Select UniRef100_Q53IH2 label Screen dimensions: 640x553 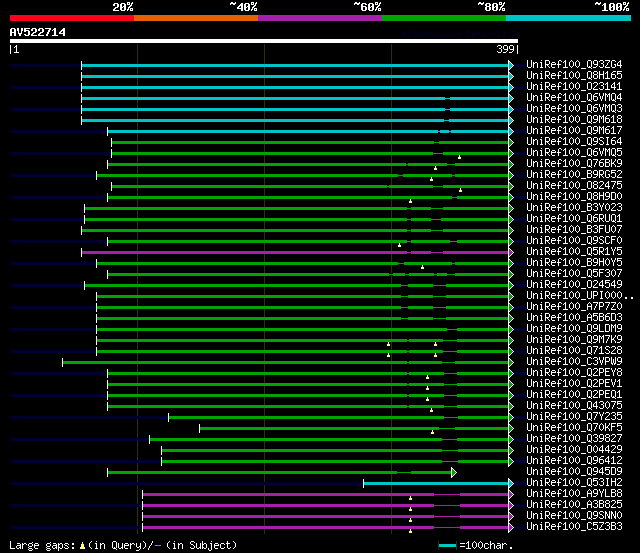pos(574,483)
